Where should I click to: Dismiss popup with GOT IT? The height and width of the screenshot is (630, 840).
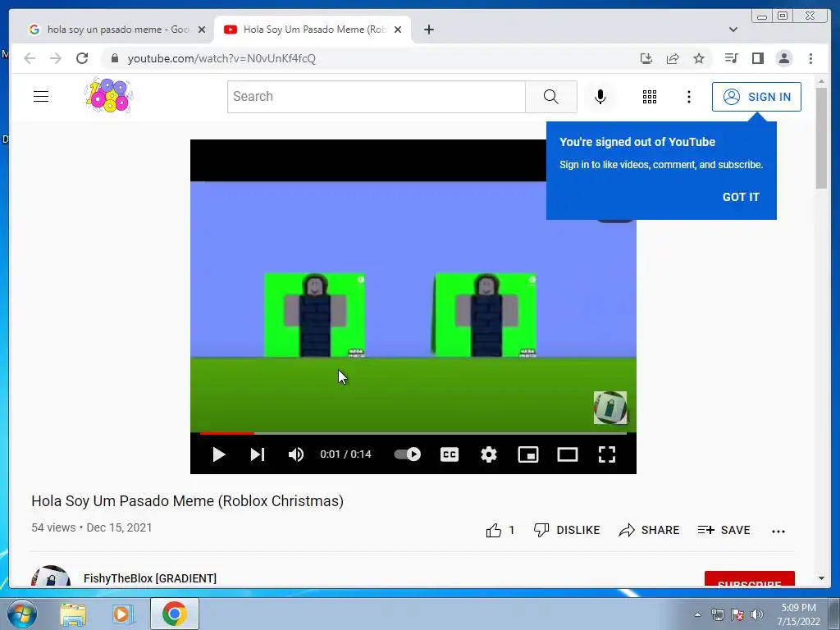pos(741,197)
